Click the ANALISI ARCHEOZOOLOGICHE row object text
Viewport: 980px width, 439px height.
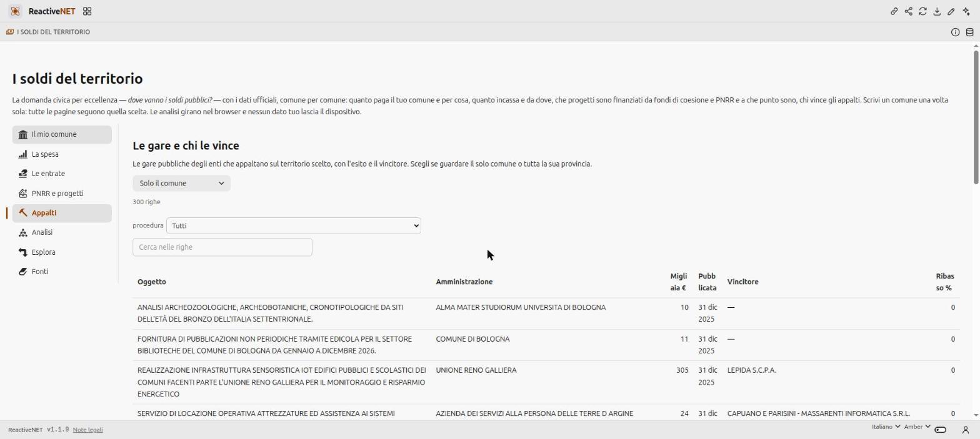pos(271,313)
